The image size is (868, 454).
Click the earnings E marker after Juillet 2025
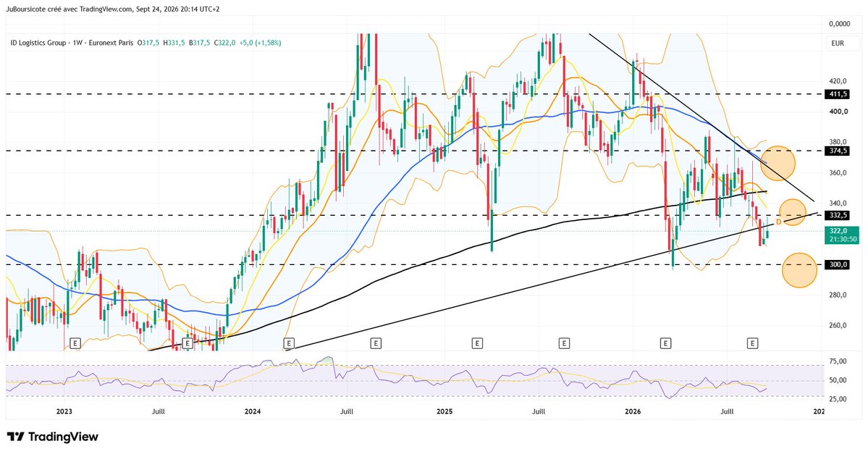pos(564,343)
